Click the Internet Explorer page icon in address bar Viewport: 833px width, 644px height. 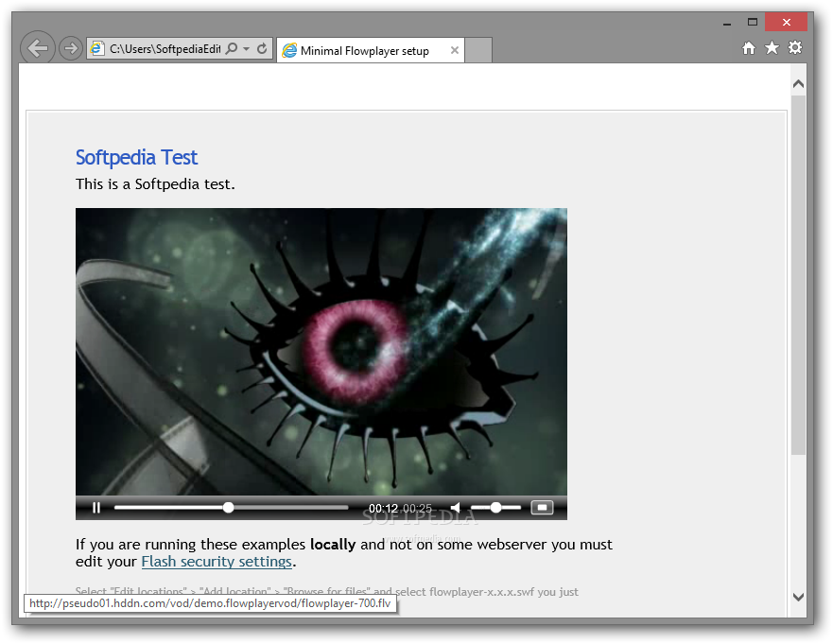pos(96,49)
